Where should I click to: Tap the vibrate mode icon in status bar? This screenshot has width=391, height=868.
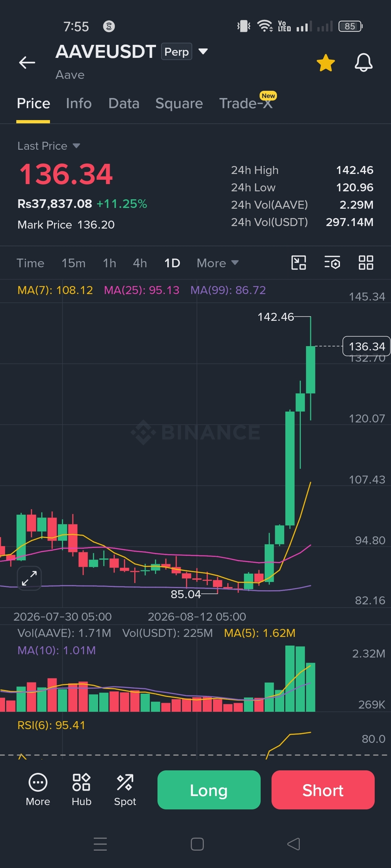(244, 26)
